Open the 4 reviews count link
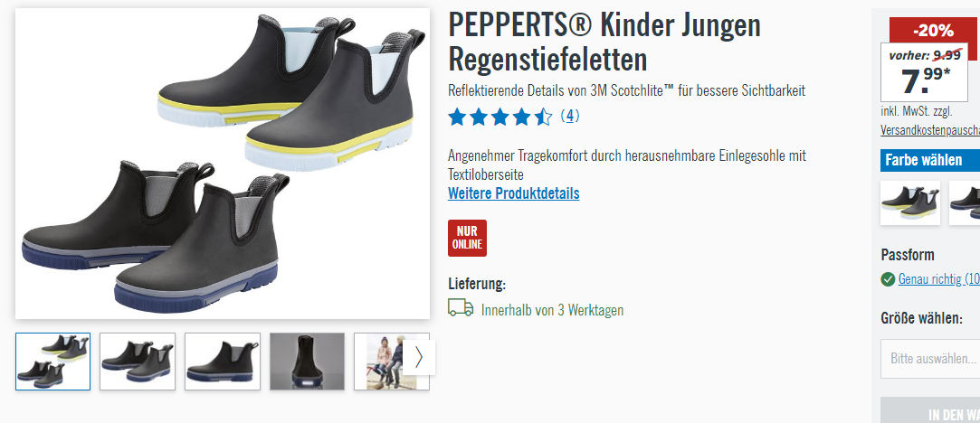Image resolution: width=980 pixels, height=423 pixels. click(569, 116)
